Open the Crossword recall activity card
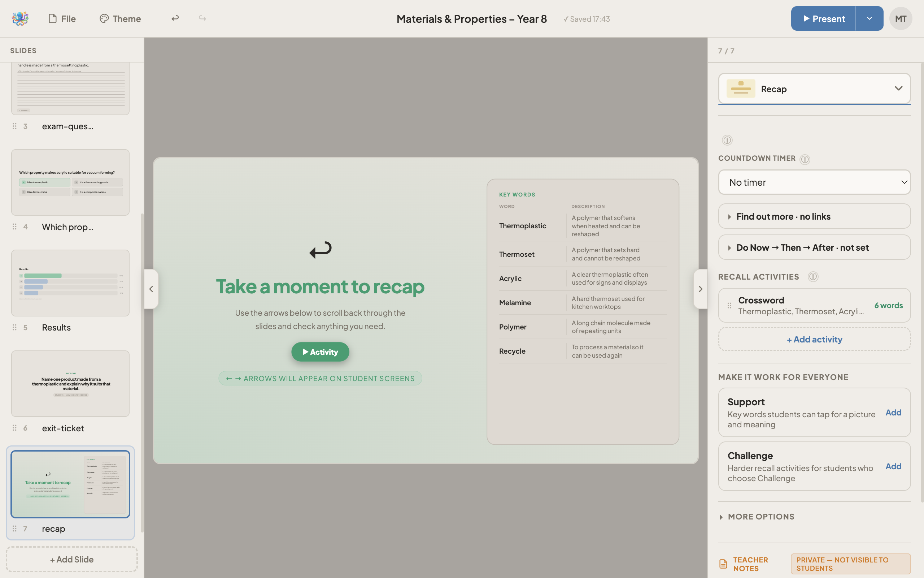This screenshot has height=578, width=924. pos(814,306)
